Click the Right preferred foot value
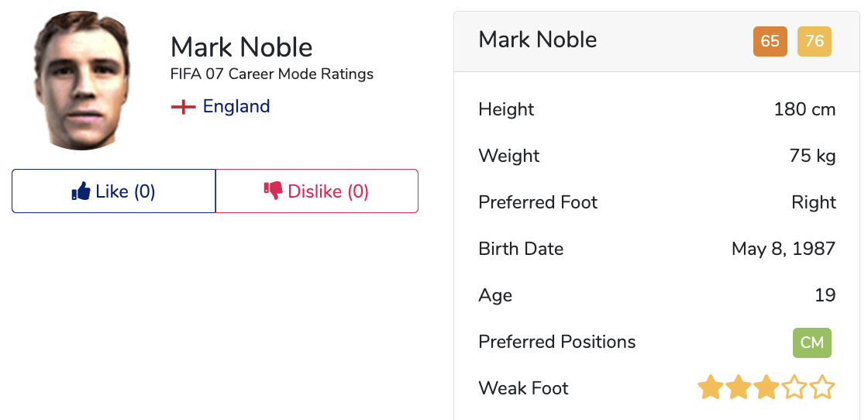The image size is (868, 420). pyautogui.click(x=814, y=202)
